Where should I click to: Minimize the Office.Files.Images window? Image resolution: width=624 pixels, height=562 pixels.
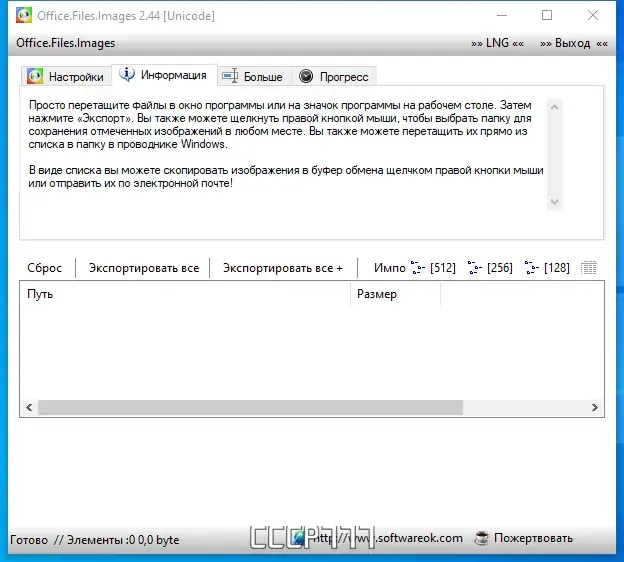point(502,16)
